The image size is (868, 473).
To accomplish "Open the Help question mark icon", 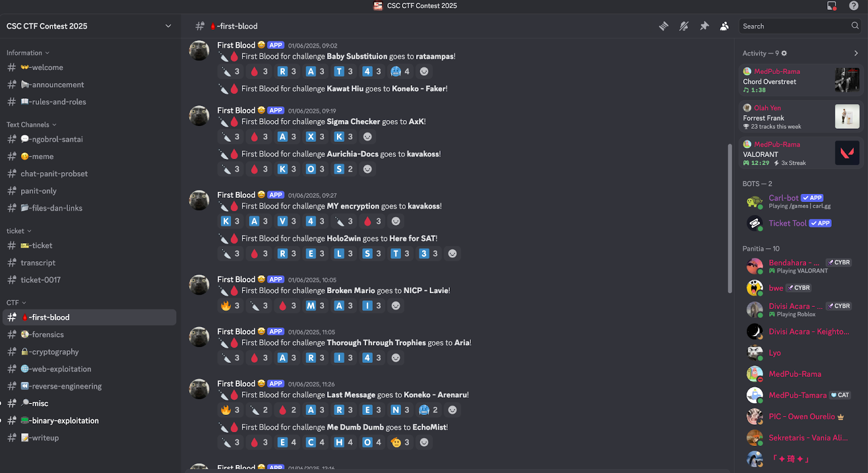I will click(x=853, y=6).
